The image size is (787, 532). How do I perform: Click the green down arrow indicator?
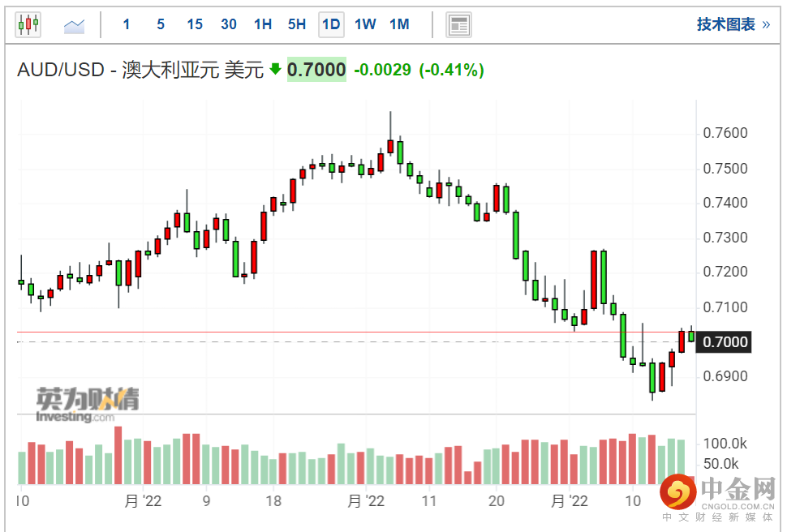tap(275, 70)
